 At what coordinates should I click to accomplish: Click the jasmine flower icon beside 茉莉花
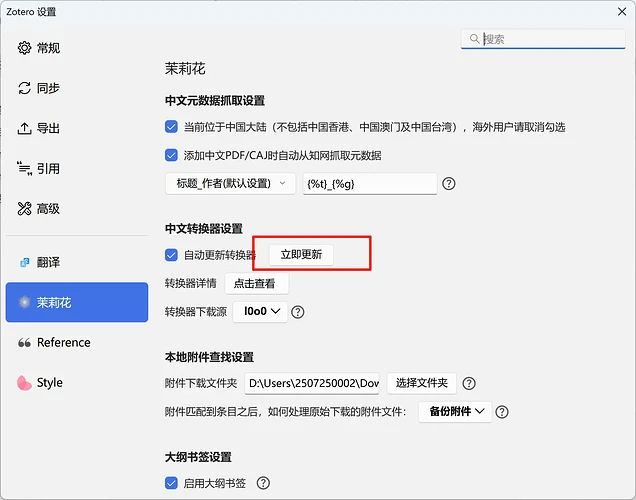pyautogui.click(x=25, y=302)
